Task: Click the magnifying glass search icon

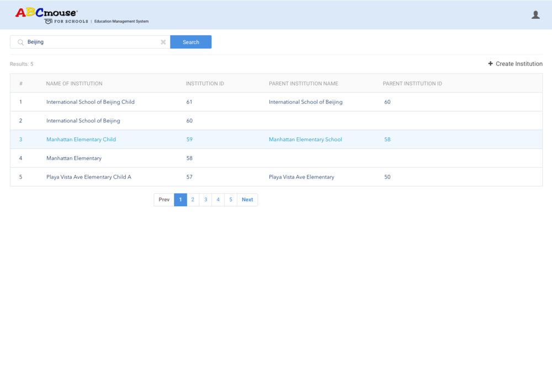Action: tap(20, 42)
